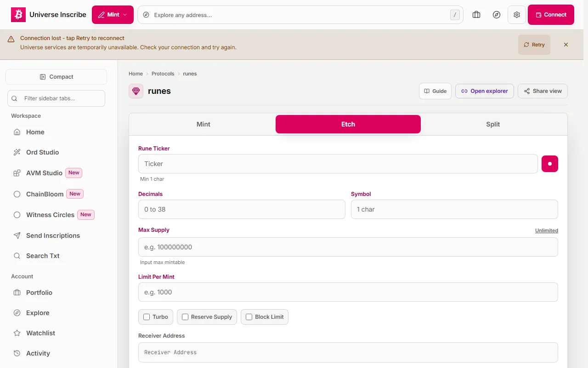Switch sidebar to Compact mode
The image size is (588, 368).
click(56, 77)
